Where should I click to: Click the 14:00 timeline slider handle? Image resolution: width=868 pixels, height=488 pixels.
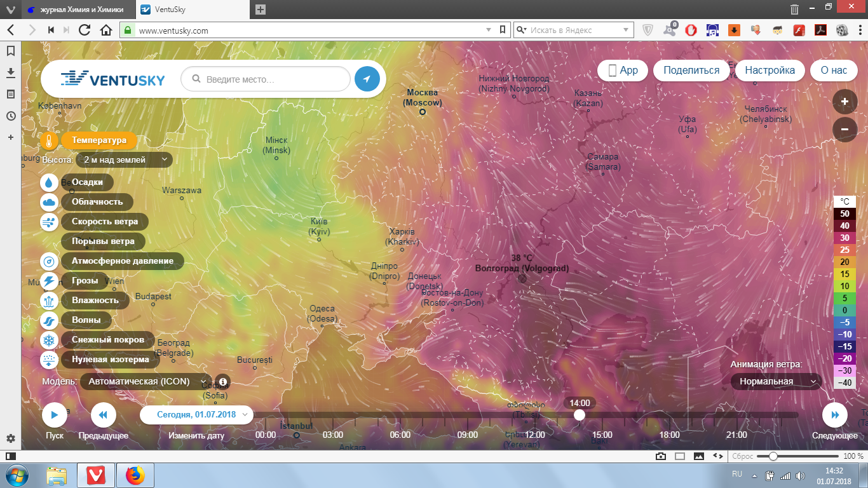(x=579, y=415)
